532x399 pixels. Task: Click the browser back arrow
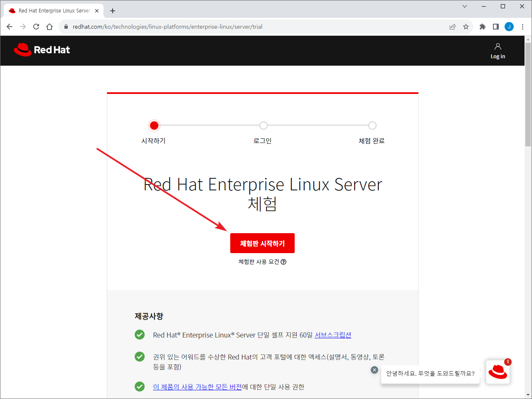tap(10, 27)
